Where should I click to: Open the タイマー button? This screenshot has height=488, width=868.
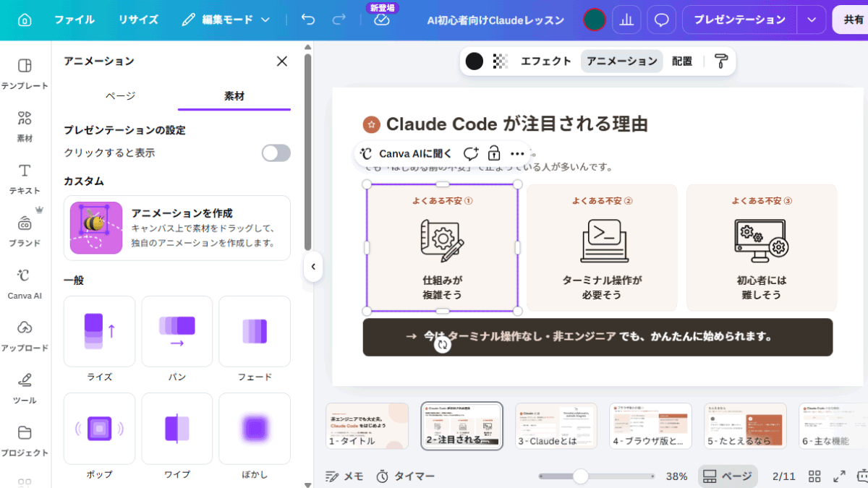tap(405, 476)
